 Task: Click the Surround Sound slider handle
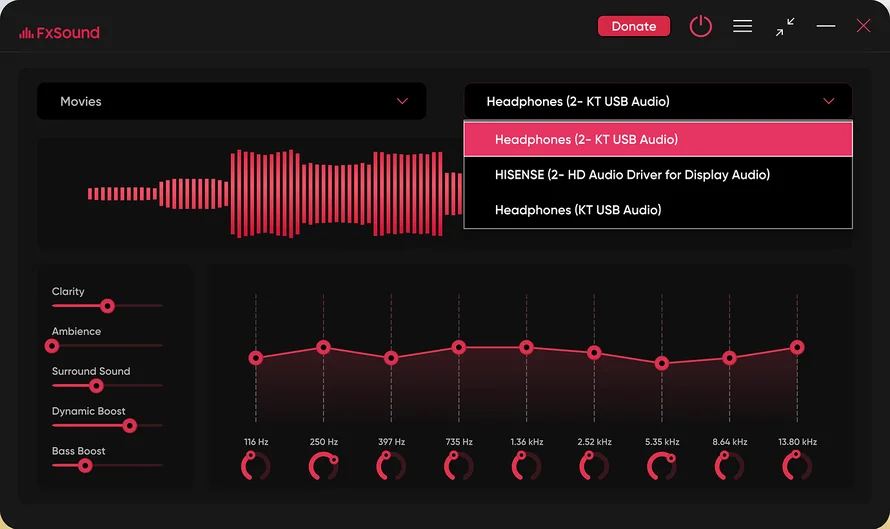pos(96,386)
